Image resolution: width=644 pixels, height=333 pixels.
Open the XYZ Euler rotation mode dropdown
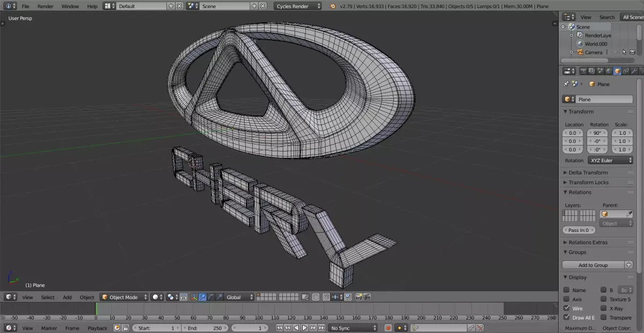pyautogui.click(x=611, y=160)
